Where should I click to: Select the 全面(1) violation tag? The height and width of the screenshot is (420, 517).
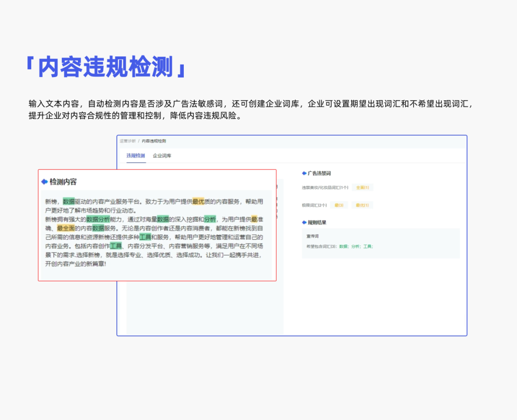(362, 188)
